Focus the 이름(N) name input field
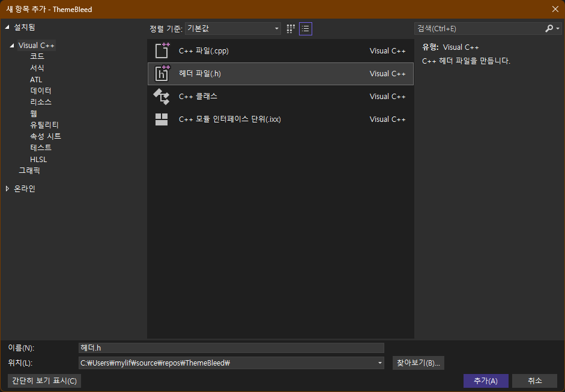The width and height of the screenshot is (565, 392). [231, 348]
